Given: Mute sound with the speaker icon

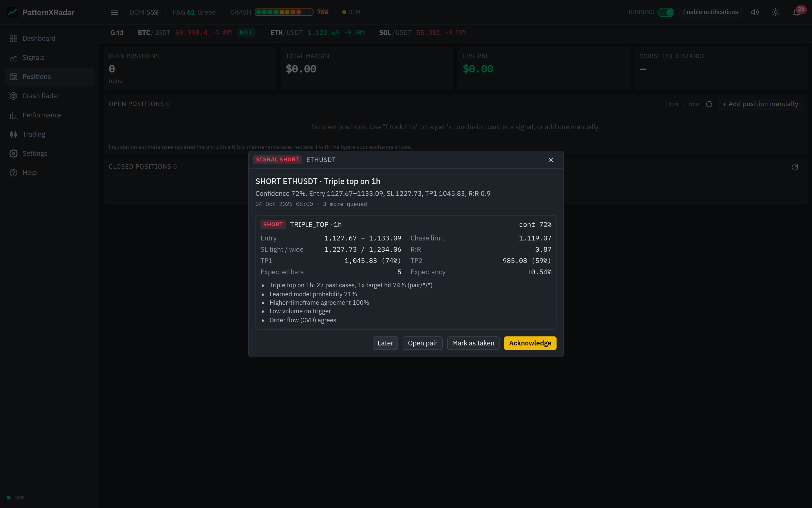Looking at the screenshot, I should click(x=754, y=12).
